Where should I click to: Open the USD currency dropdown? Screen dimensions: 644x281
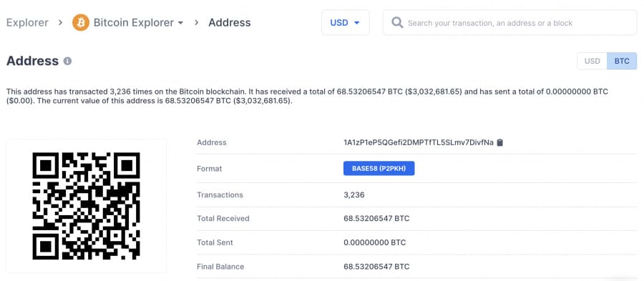tap(346, 23)
